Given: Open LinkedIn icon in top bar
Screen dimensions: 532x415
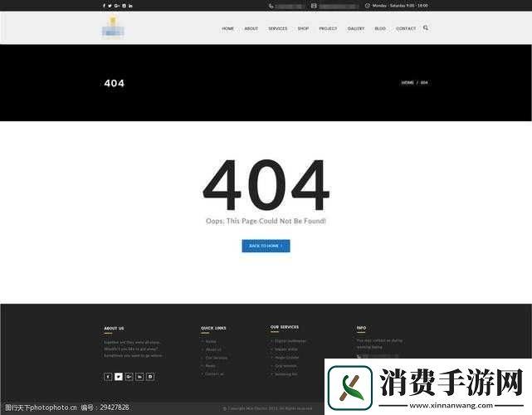Looking at the screenshot, I should tap(130, 6).
